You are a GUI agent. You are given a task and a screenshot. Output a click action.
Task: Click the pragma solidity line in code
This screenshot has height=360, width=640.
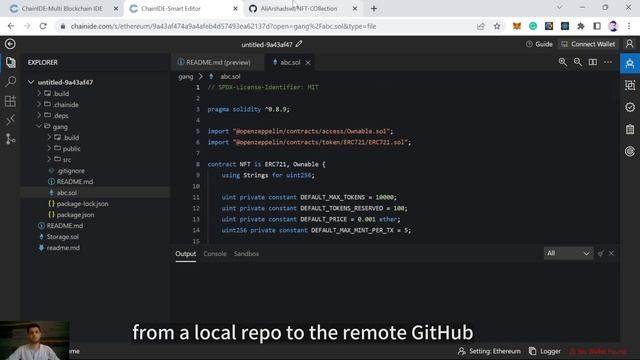(248, 109)
